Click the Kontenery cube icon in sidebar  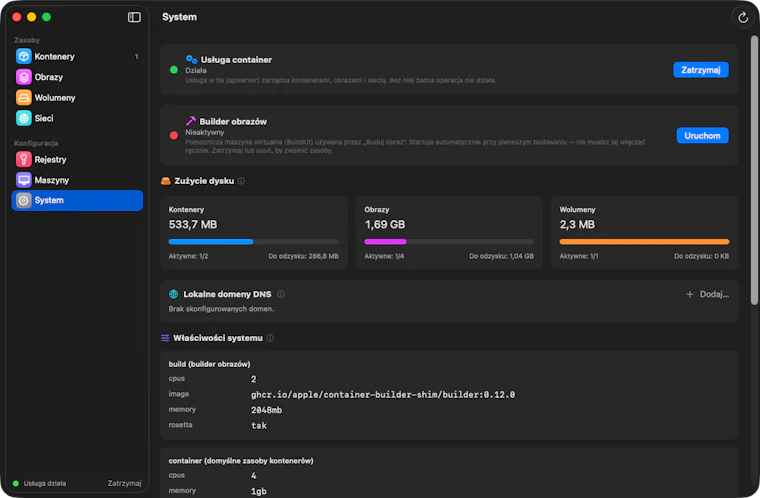24,56
